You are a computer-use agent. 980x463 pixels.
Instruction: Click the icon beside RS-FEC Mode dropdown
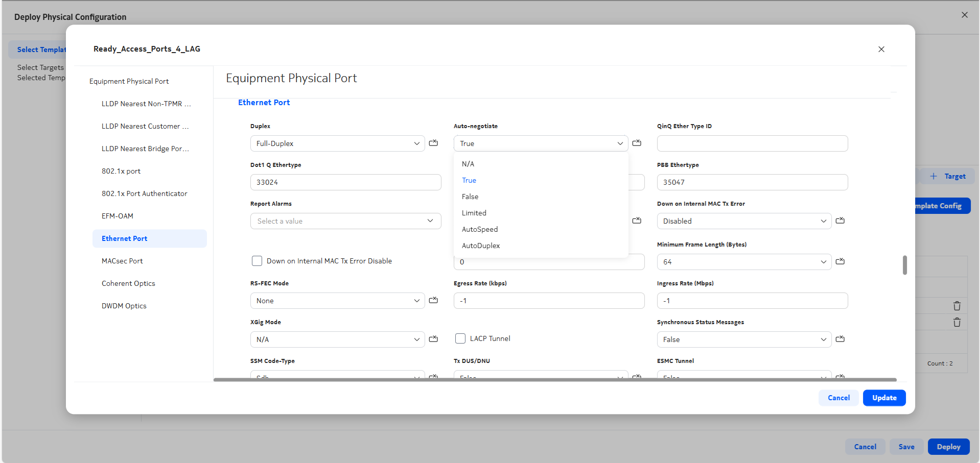[433, 300]
